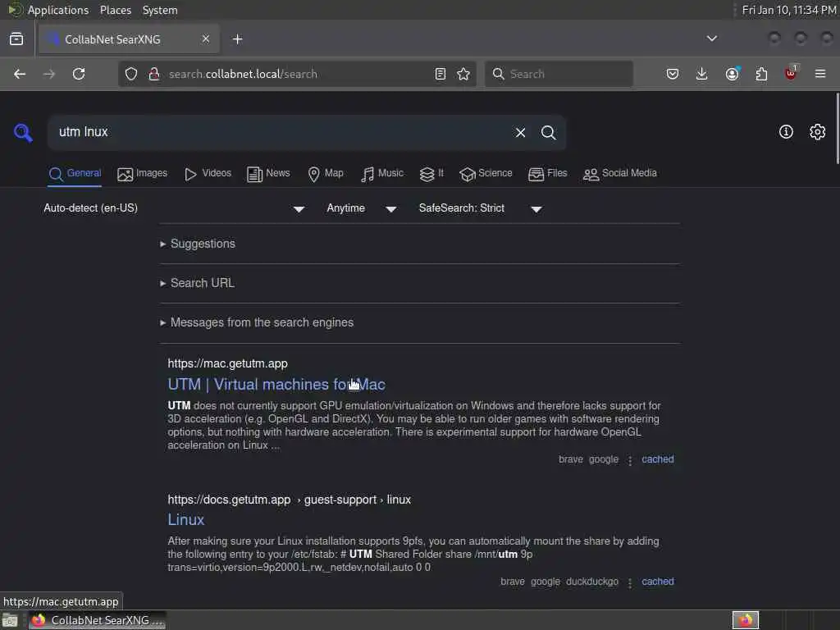Open the extensions puzzle icon
The height and width of the screenshot is (630, 840).
pos(762,74)
